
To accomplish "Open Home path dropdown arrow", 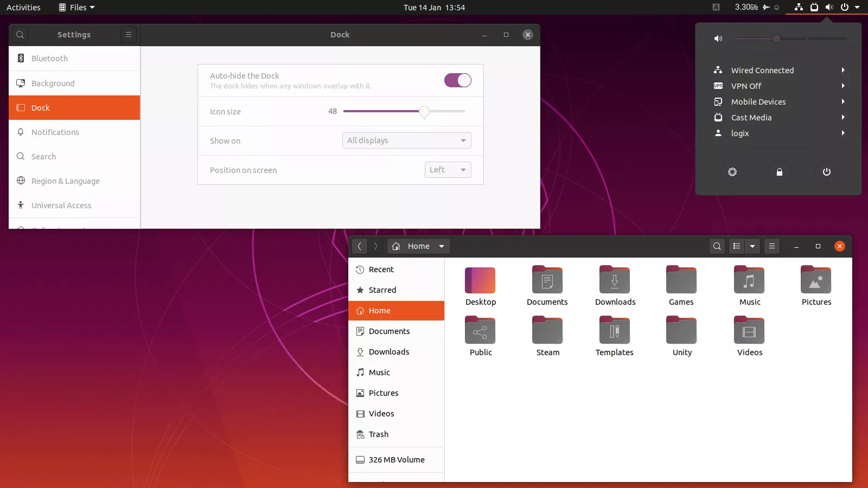I will point(442,246).
